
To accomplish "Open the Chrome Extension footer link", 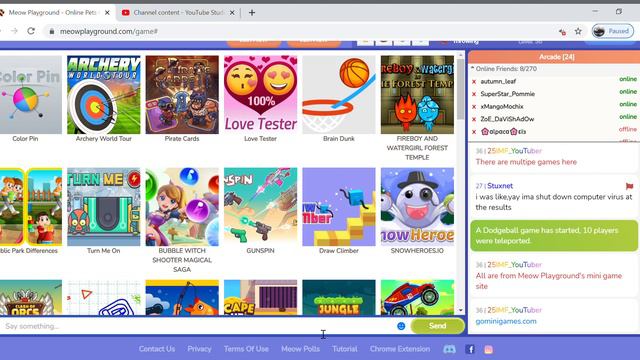I will (400, 349).
